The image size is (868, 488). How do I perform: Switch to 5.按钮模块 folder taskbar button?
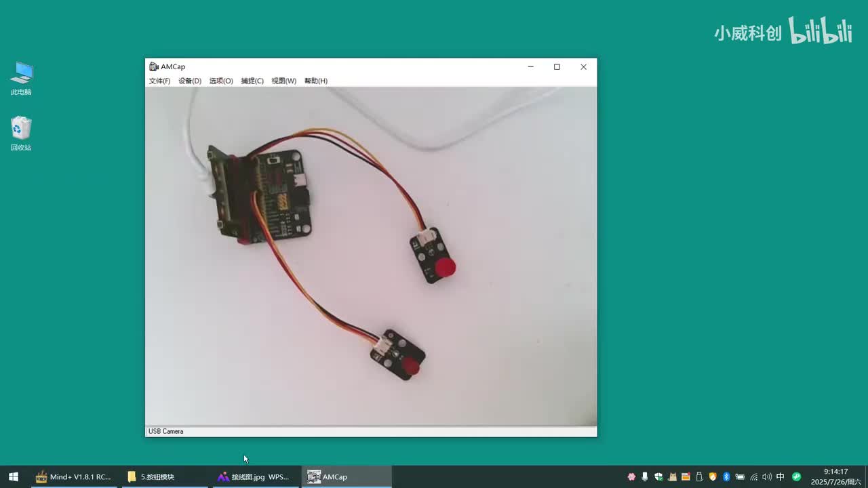(x=165, y=476)
